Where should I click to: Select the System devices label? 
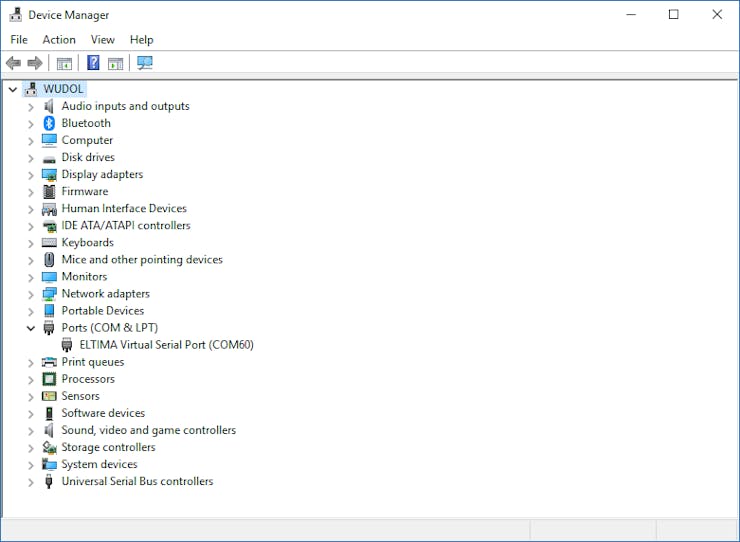[99, 464]
